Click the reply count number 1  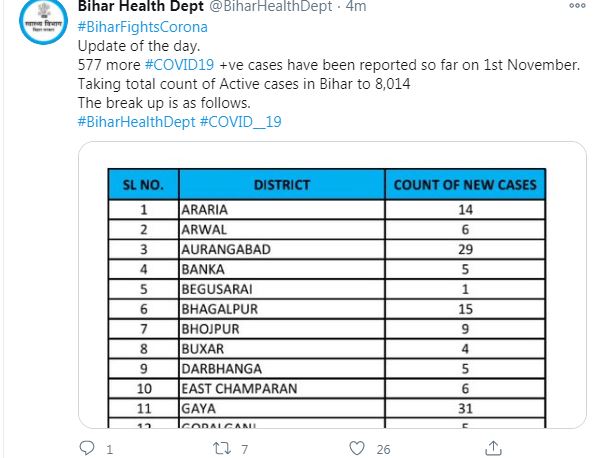click(x=109, y=449)
